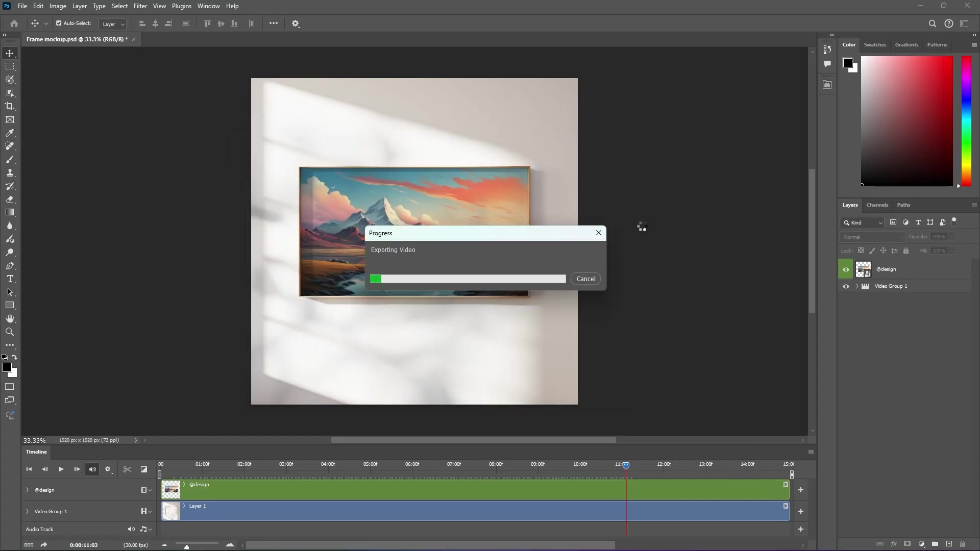Click the scissors split-at-playhead icon
980x551 pixels.
[127, 469]
